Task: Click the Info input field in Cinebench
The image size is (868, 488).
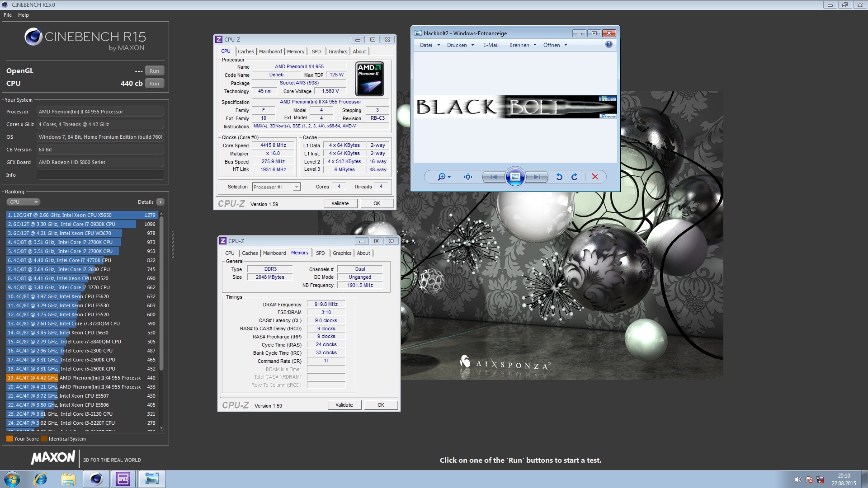Action: [x=100, y=175]
